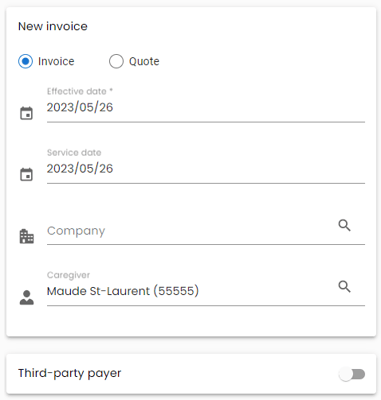Edit the Service date value field
Viewport: 381px width, 400px height.
(206, 169)
